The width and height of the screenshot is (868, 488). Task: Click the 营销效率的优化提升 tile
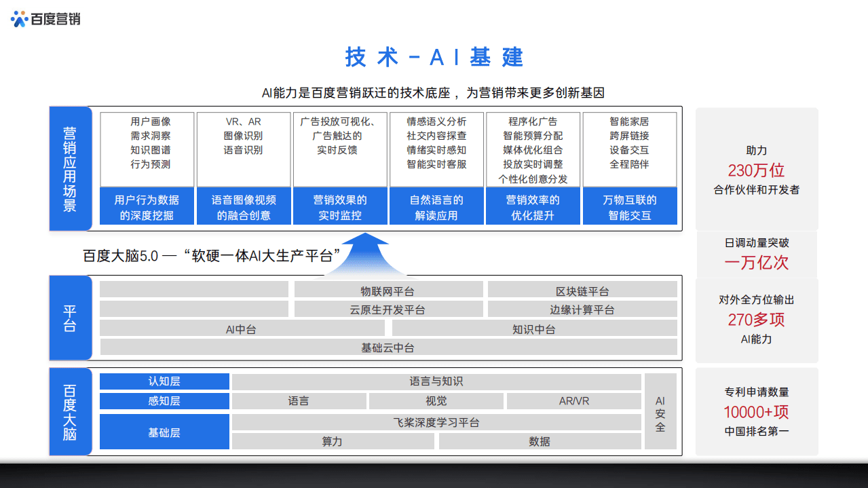[x=533, y=204]
